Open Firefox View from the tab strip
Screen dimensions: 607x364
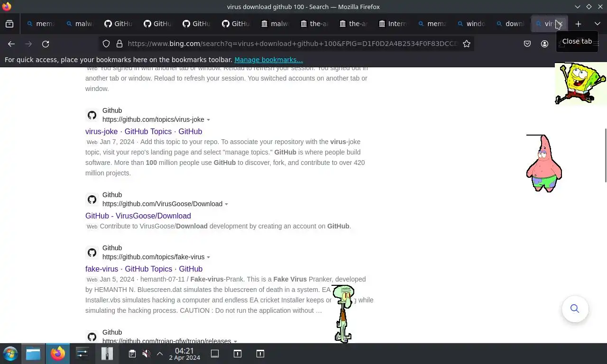click(x=9, y=24)
